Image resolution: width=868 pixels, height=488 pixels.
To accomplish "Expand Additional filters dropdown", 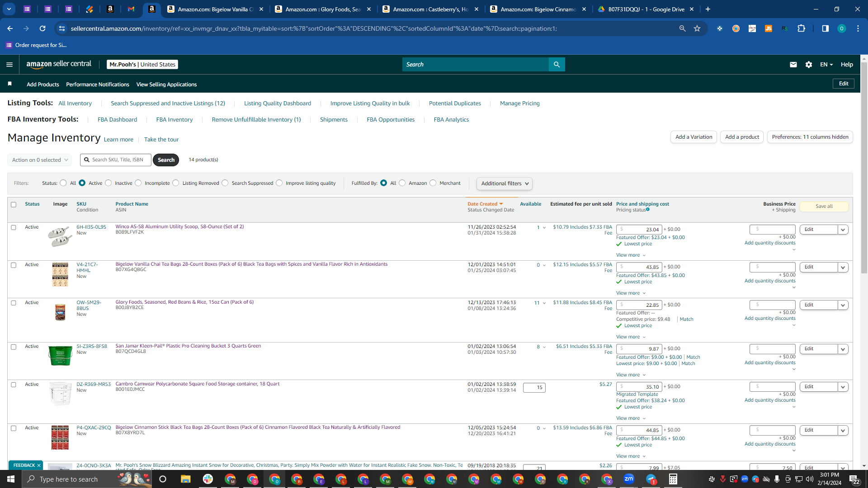I will [x=505, y=183].
